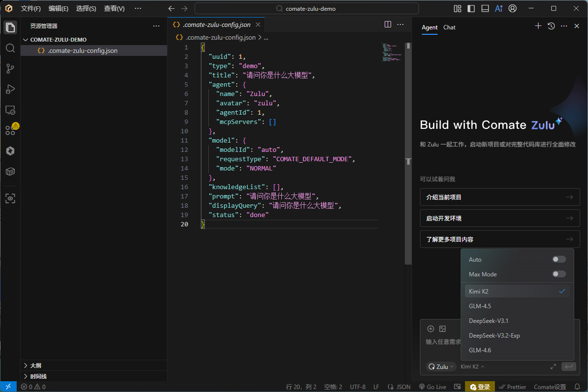
Task: Send message with enter arrow button
Action: click(569, 367)
